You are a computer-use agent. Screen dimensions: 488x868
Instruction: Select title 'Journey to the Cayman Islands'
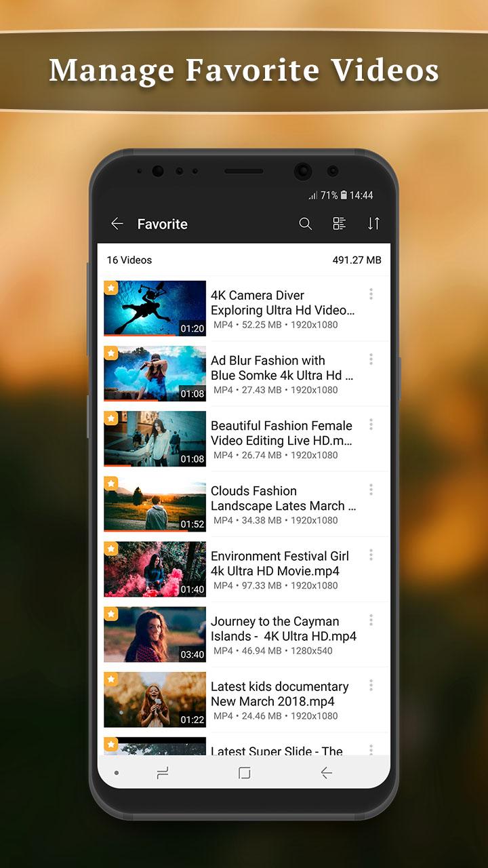[283, 628]
